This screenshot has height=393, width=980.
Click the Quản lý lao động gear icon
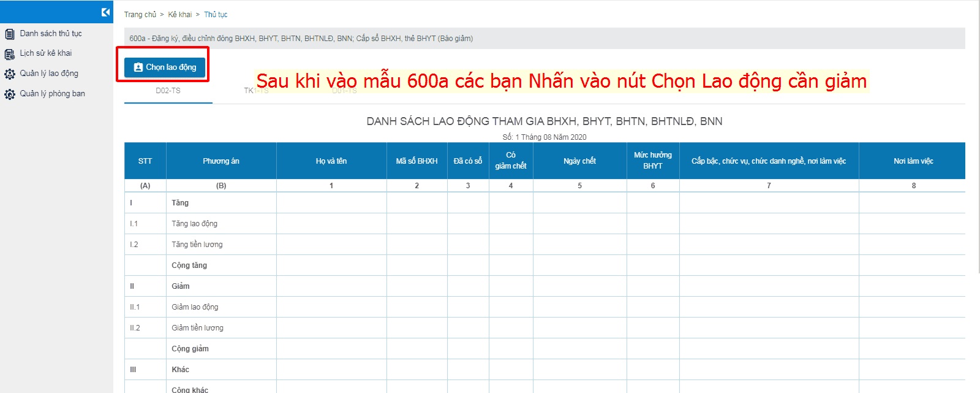point(10,74)
